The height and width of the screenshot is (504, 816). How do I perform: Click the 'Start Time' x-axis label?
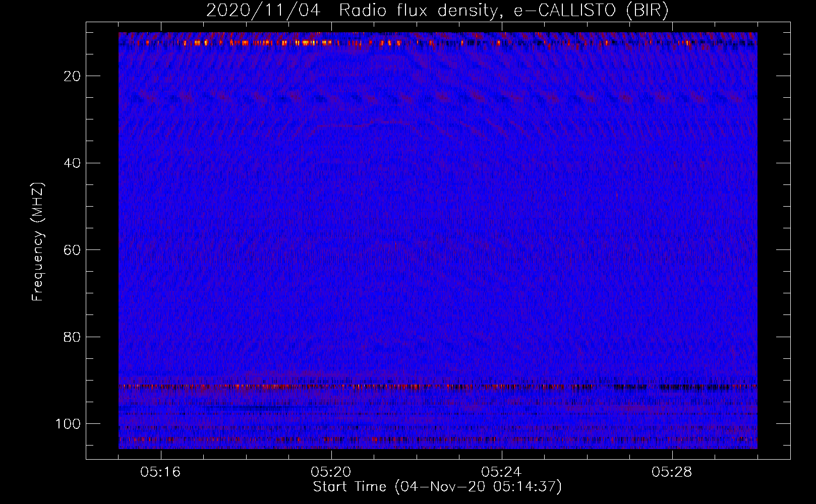[x=437, y=487]
